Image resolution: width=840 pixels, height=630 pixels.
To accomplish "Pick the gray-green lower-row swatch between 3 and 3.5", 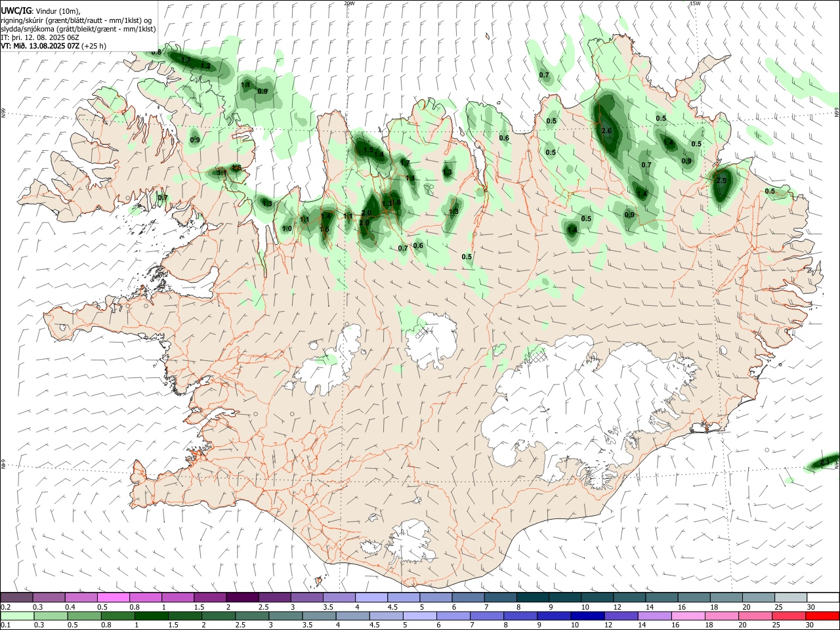I will (285, 616).
